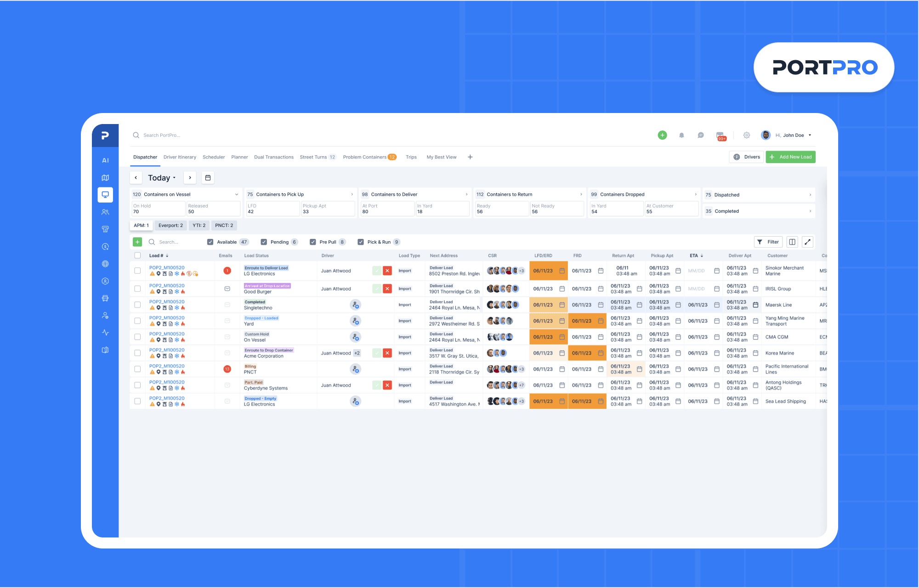This screenshot has width=919, height=588.
Task: Click the table Search field
Action: coord(168,242)
